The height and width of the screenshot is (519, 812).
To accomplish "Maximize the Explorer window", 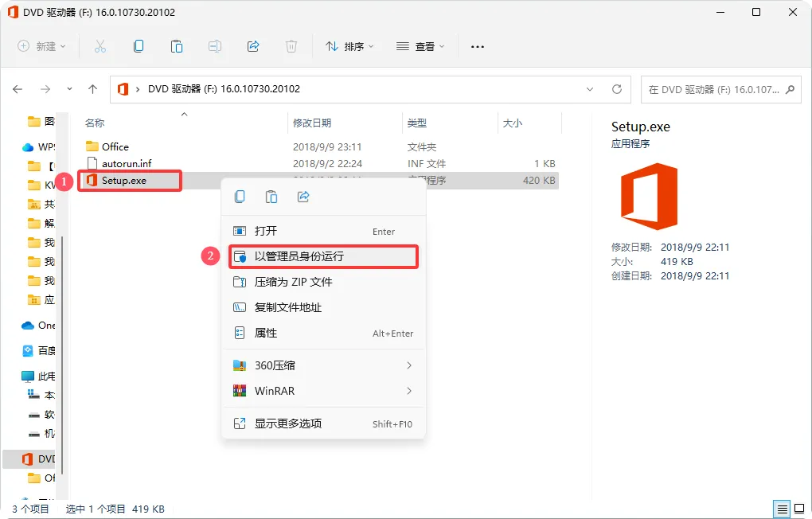I will coord(756,12).
